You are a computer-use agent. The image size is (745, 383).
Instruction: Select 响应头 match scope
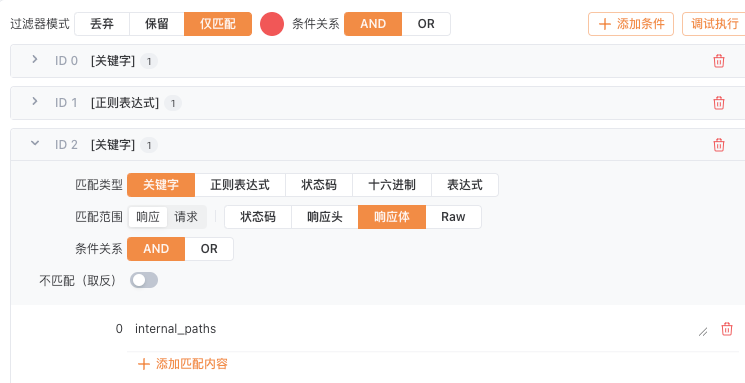(x=325, y=217)
